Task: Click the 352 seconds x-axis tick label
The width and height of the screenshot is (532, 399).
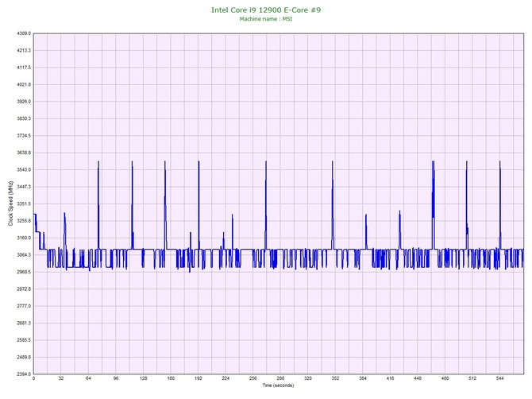Action: (x=335, y=378)
